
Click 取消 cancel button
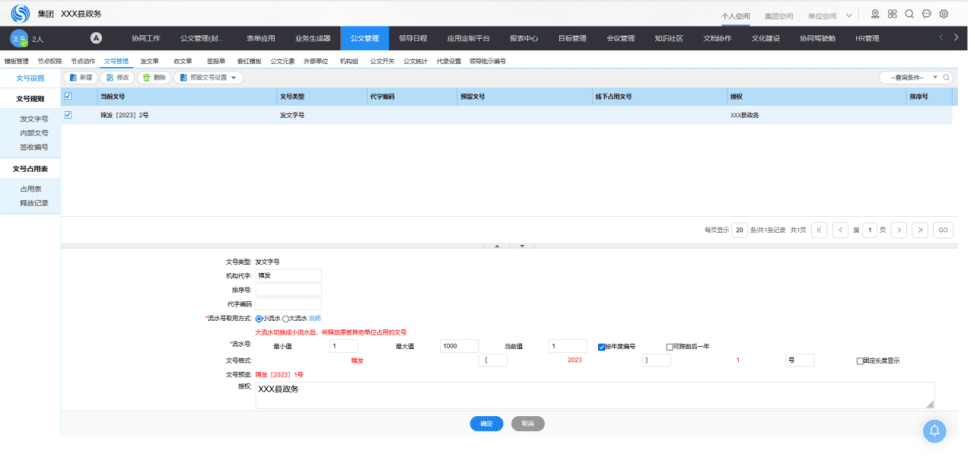tap(528, 424)
